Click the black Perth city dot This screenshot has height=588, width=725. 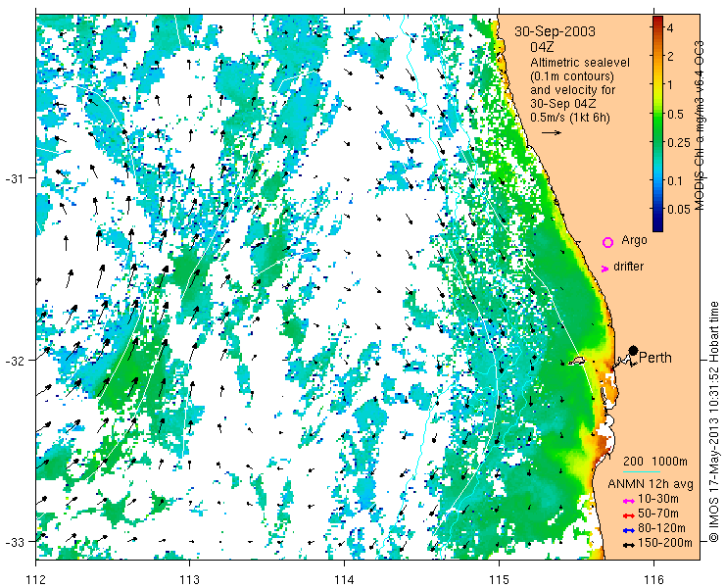pyautogui.click(x=633, y=350)
